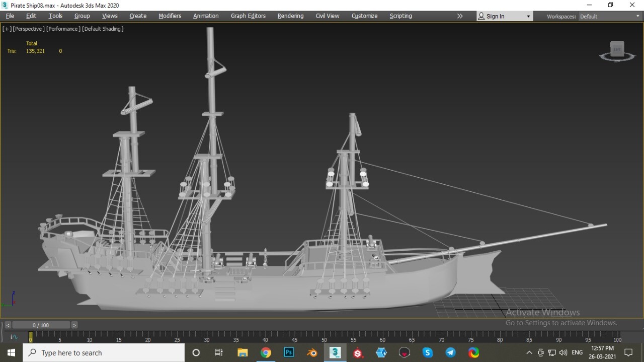This screenshot has height=362, width=644.
Task: Click the Tris count 135,321 statistic
Action: tap(35, 51)
